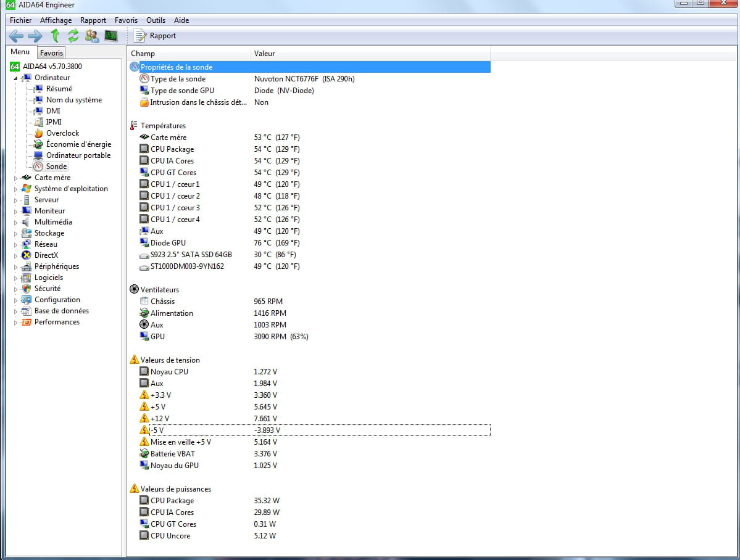The image size is (740, 560).
Task: Click the Sécurité shield icon
Action: coord(27,289)
